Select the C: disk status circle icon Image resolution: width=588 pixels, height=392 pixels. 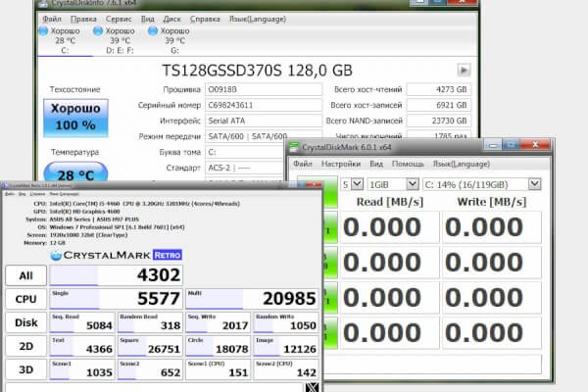(x=43, y=30)
